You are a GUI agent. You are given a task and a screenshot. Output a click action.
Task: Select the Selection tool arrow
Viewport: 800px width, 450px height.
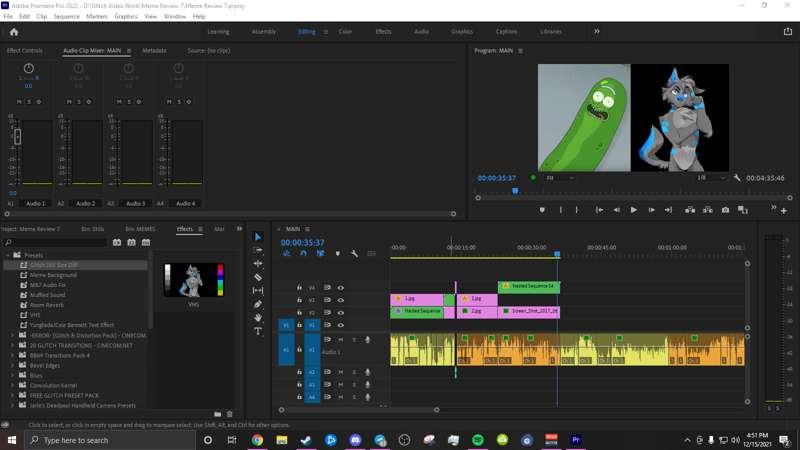point(258,237)
